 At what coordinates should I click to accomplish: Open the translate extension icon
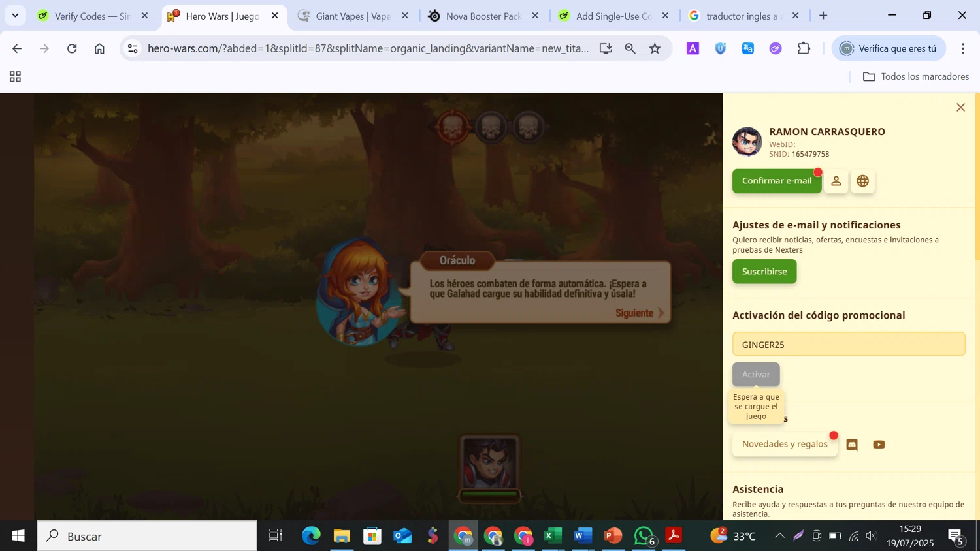click(748, 48)
